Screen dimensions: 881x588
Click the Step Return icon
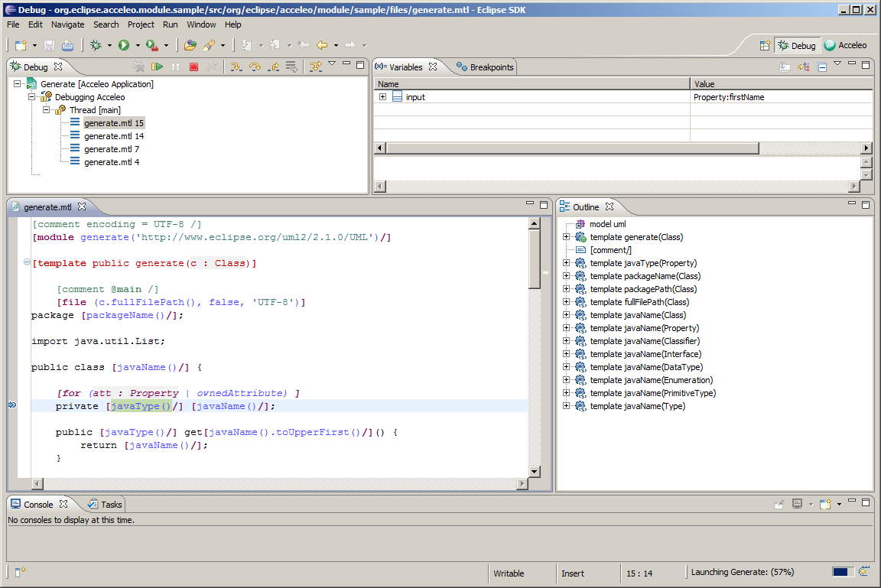click(274, 67)
